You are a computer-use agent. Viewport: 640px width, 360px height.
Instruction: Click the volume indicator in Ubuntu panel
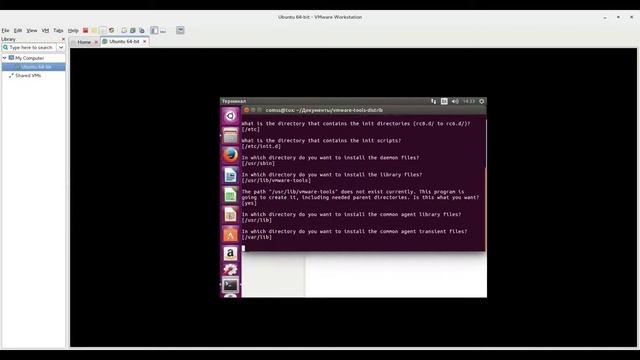pyautogui.click(x=455, y=101)
